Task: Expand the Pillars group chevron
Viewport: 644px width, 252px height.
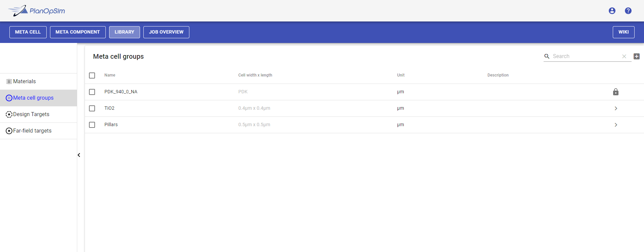Action: click(615, 125)
